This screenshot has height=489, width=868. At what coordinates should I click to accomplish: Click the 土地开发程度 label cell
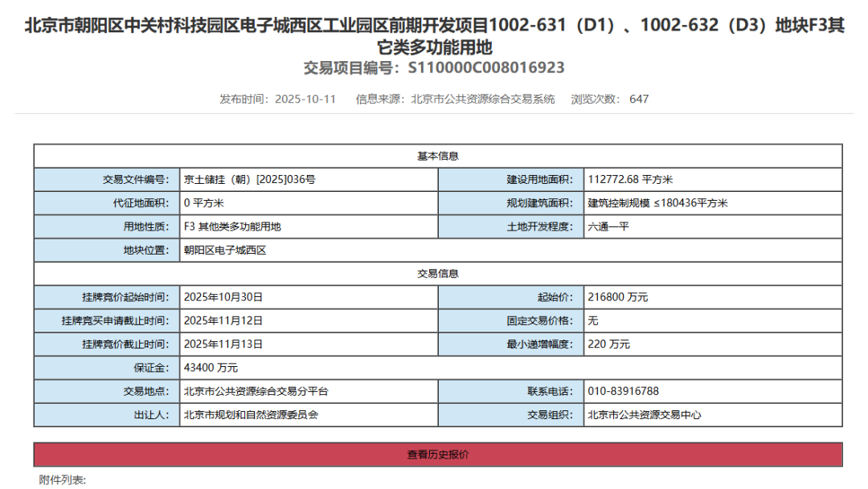point(511,226)
